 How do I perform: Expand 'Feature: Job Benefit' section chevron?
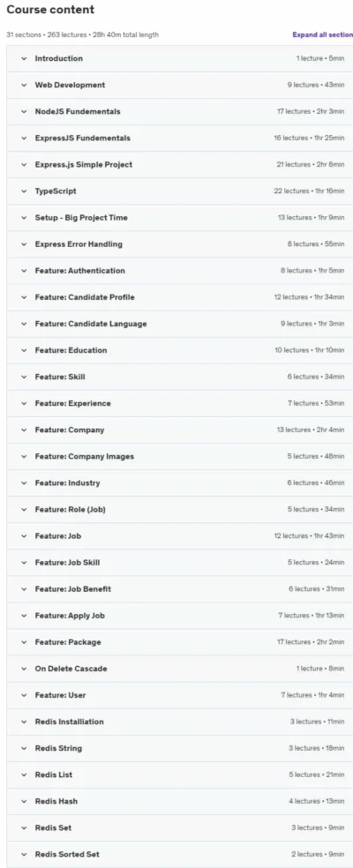24,589
